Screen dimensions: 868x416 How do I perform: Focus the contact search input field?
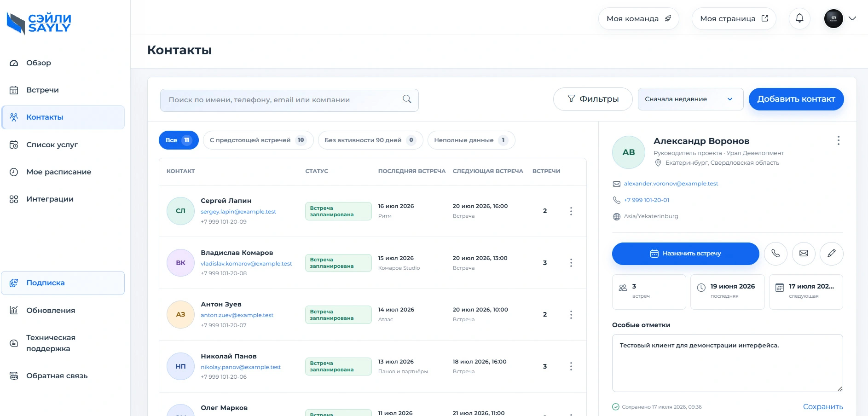[289, 100]
